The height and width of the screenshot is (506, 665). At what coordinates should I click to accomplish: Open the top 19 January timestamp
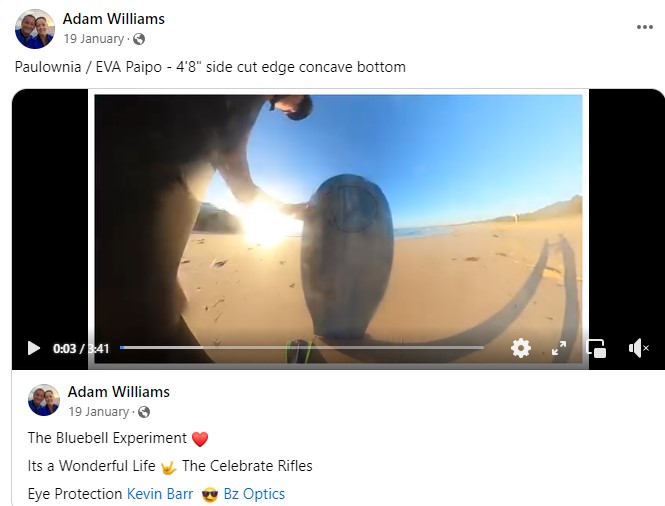pyautogui.click(x=94, y=39)
